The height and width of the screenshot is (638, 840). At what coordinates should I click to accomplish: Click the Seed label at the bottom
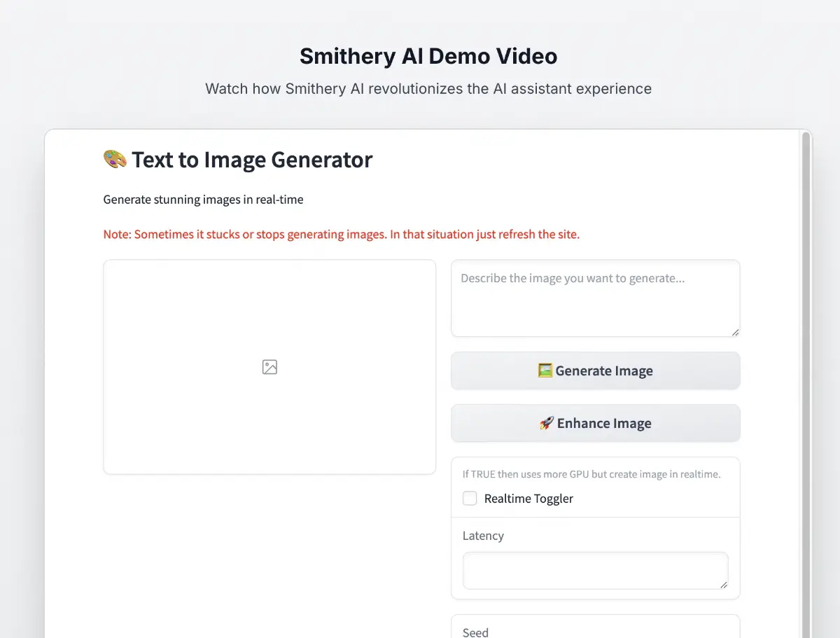coord(475,632)
